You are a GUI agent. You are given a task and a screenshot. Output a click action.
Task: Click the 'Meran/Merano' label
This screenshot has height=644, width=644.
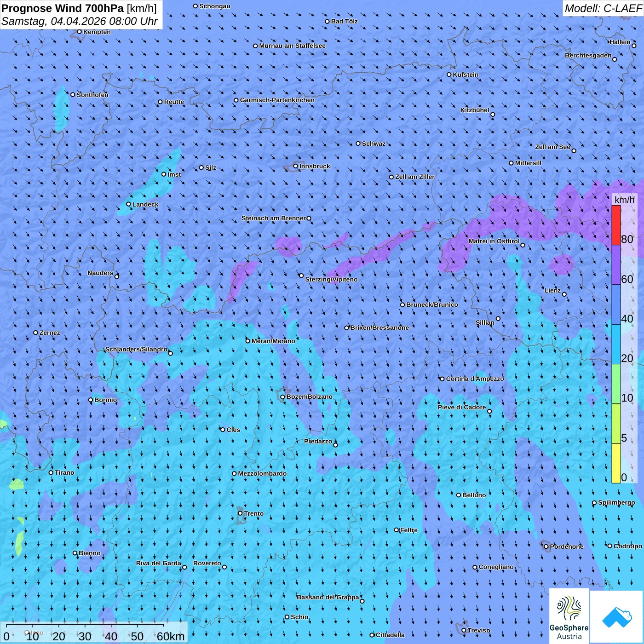pos(274,341)
